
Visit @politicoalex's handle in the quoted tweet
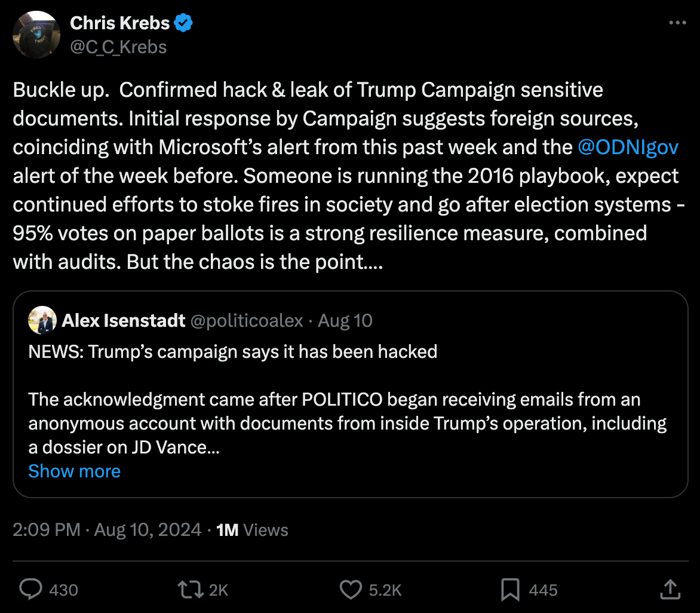coord(247,320)
